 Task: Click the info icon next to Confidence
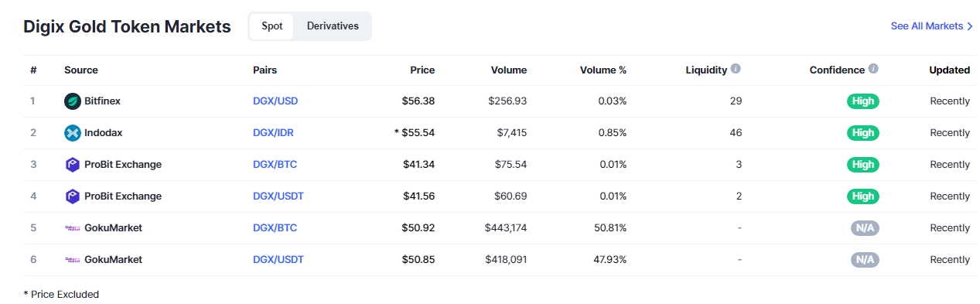point(873,69)
